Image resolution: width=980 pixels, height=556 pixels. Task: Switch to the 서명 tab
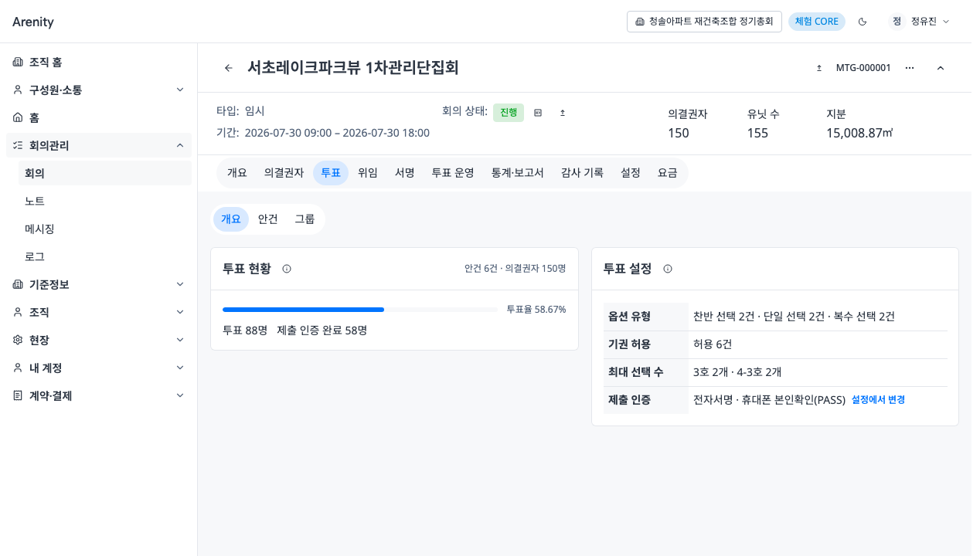click(x=405, y=173)
